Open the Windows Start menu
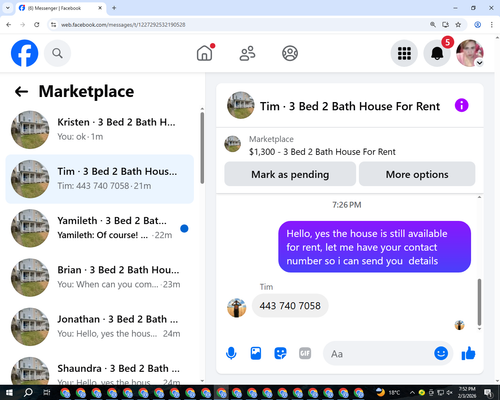500x400 pixels. point(9,393)
